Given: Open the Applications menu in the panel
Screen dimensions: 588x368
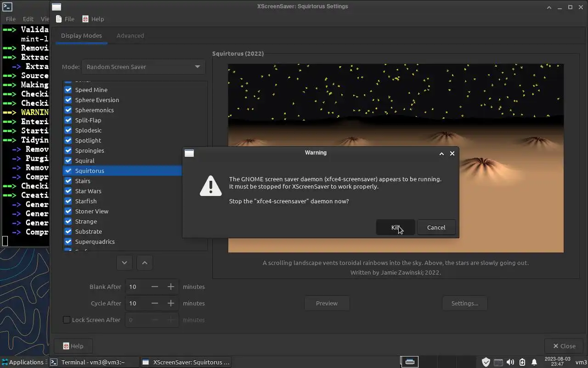Looking at the screenshot, I should 22,362.
